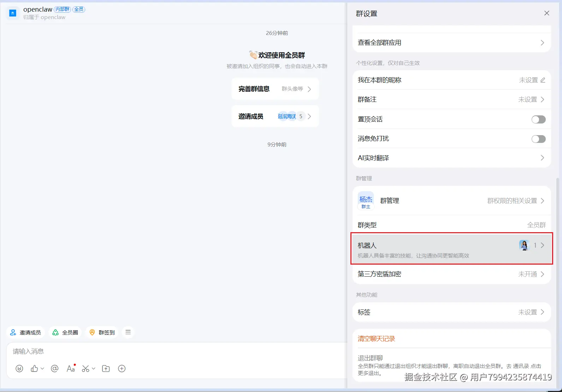Click the scissors screenshot icon
The image size is (562, 392).
pyautogui.click(x=85, y=368)
